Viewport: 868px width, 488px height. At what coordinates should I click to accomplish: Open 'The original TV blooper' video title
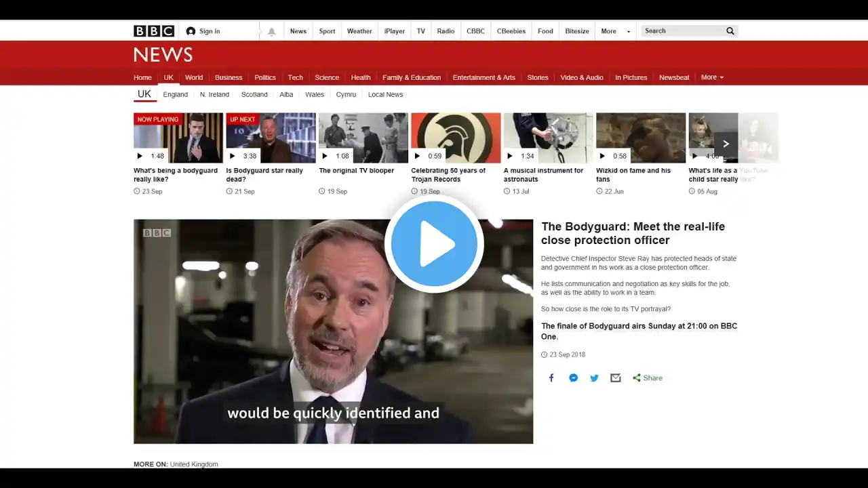pyautogui.click(x=356, y=171)
